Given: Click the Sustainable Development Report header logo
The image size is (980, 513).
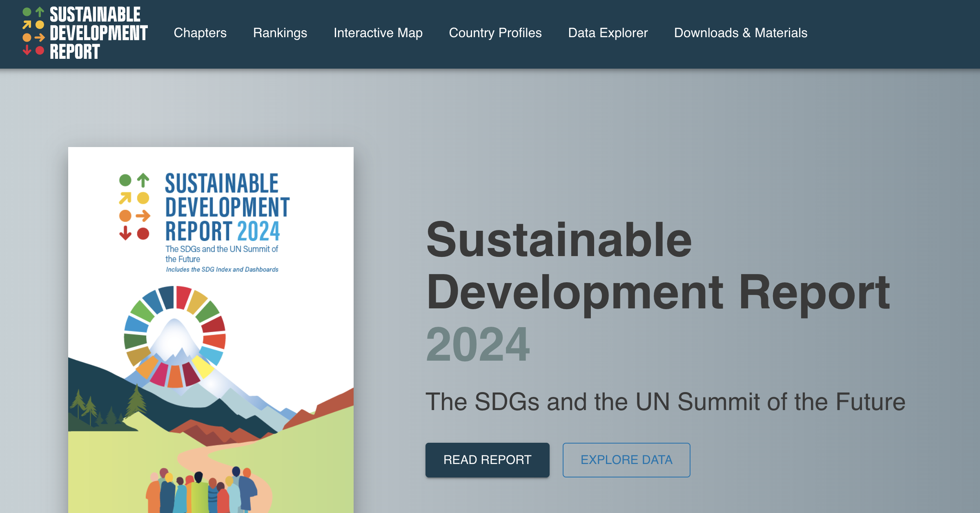Looking at the screenshot, I should pos(85,33).
